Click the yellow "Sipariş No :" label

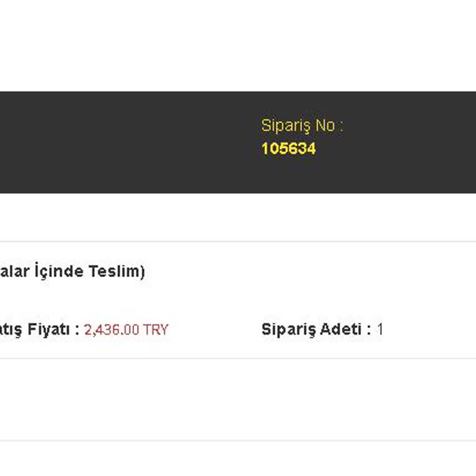click(x=302, y=125)
